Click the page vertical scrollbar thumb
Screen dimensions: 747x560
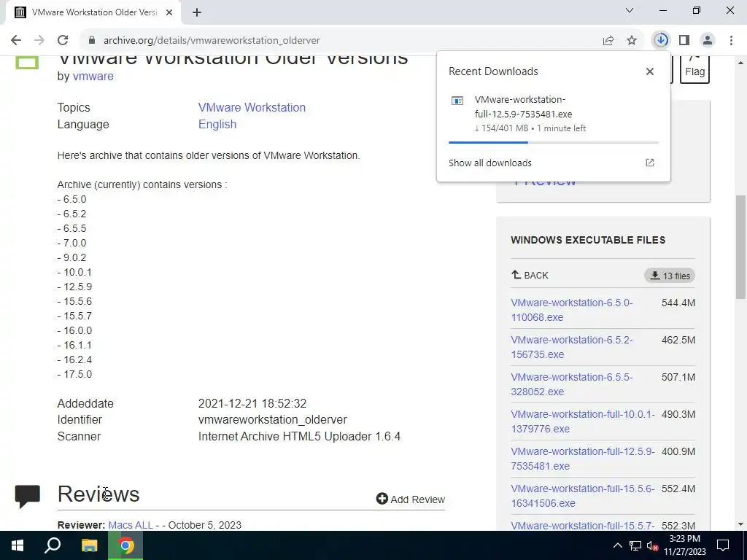tap(740, 246)
